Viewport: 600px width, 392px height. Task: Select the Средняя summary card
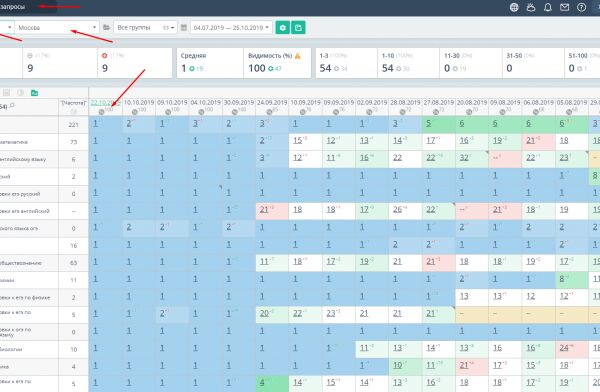[209, 63]
